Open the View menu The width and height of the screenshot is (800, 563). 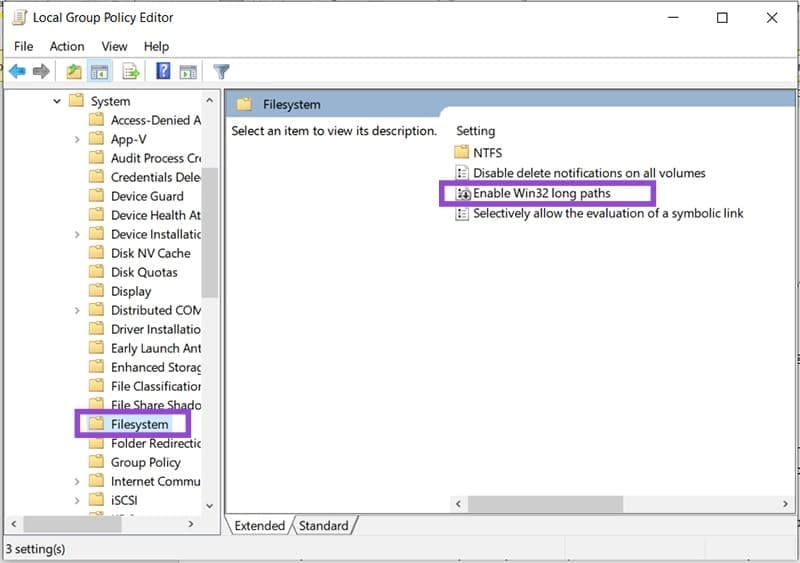coord(114,46)
